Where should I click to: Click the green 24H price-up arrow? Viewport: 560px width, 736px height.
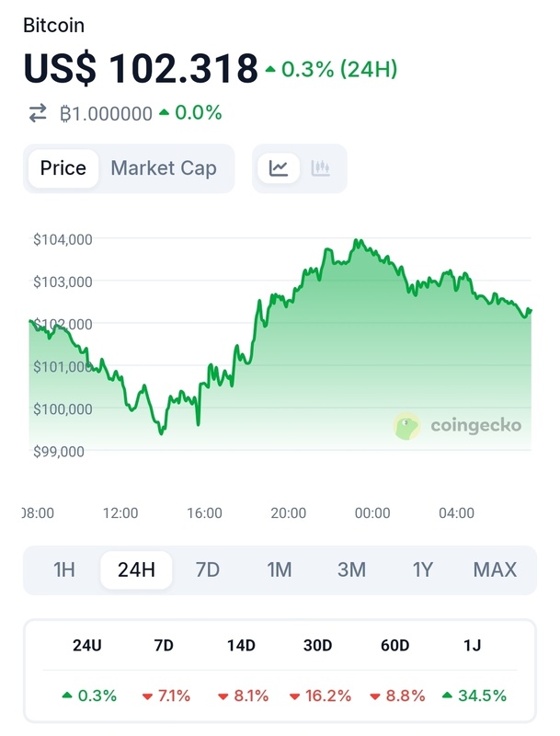(x=270, y=69)
